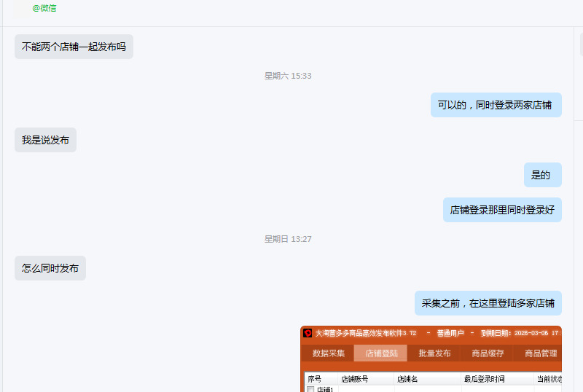Select the 店铺登陆 tab
Screen dimensions: 583x392
click(381, 353)
